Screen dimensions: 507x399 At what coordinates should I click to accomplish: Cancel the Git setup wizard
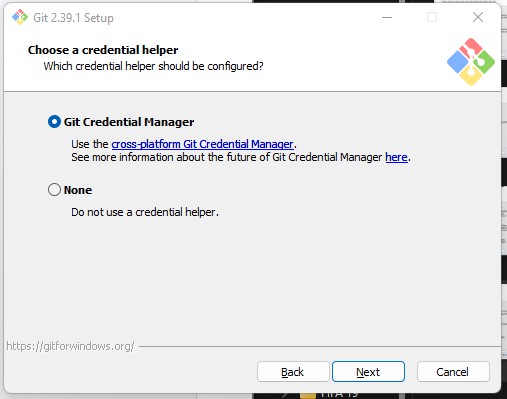pyautogui.click(x=453, y=372)
